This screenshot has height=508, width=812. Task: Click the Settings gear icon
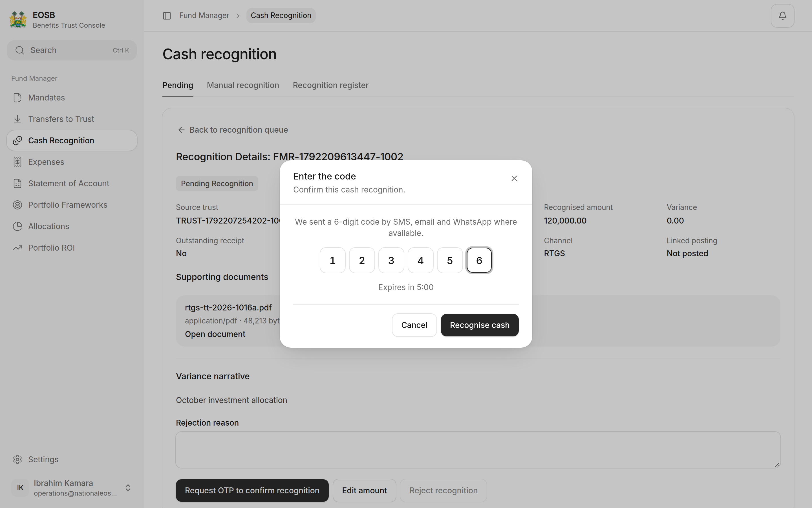coord(17,459)
